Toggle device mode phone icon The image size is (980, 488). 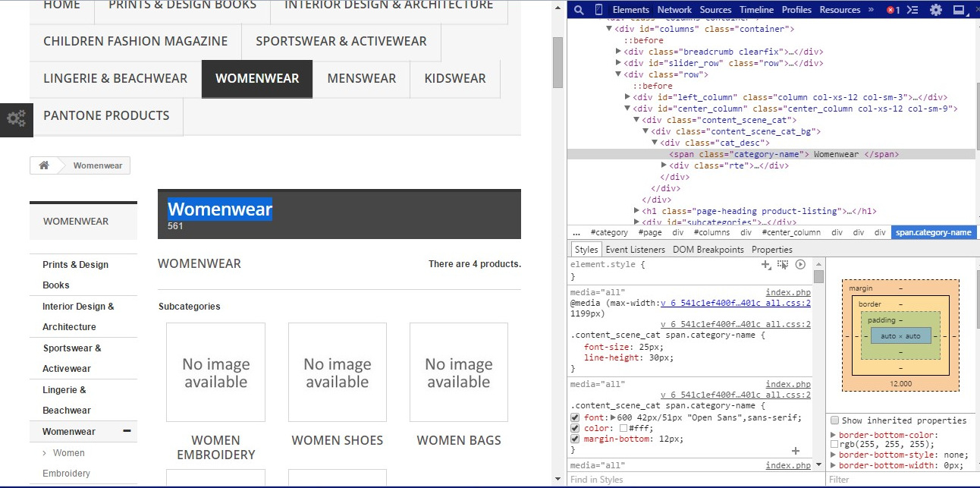(x=598, y=10)
